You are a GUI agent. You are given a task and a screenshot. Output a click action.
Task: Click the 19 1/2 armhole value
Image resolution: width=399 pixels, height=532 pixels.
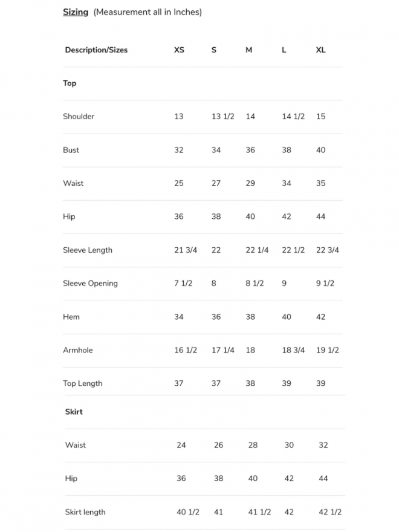327,350
